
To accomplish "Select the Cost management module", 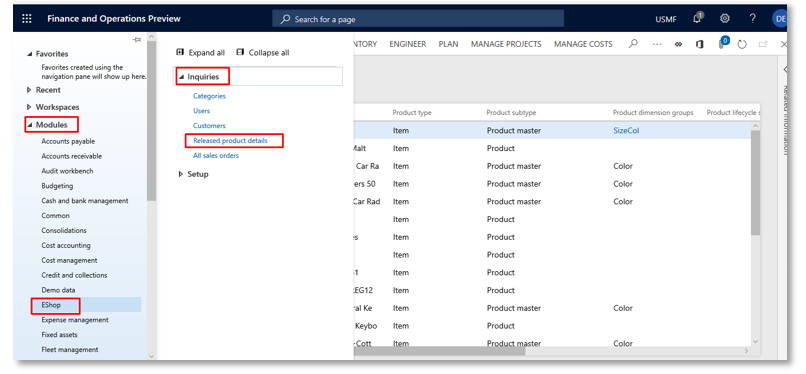I will coord(69,260).
